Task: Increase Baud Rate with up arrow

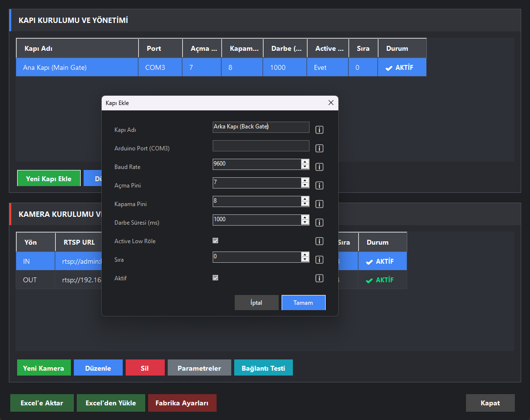Action: [x=305, y=162]
